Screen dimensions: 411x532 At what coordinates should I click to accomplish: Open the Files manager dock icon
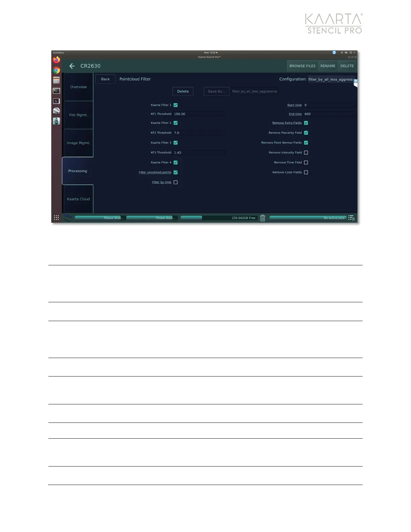pyautogui.click(x=56, y=80)
